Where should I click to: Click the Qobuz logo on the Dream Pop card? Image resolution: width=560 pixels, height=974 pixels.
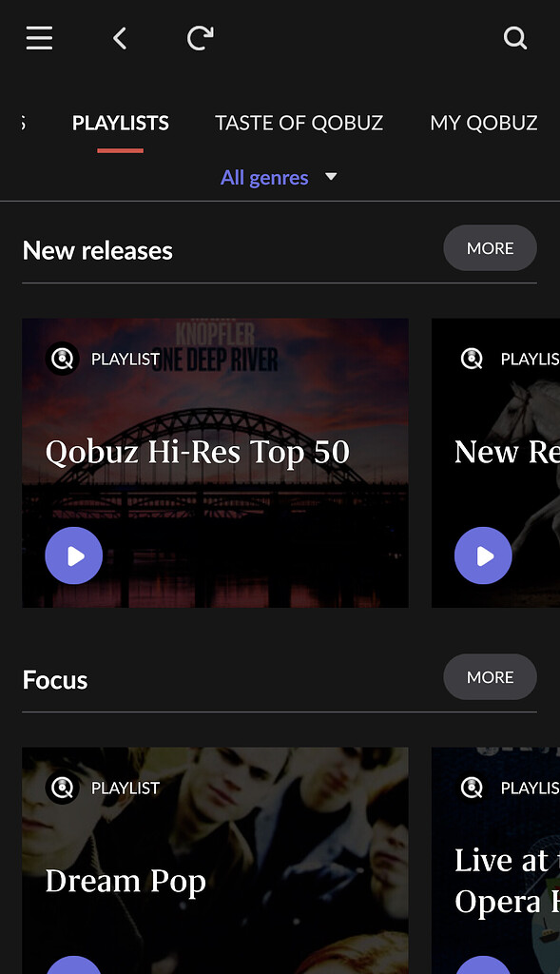[x=62, y=788]
